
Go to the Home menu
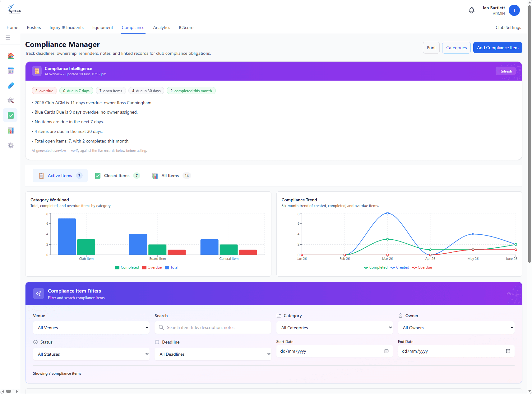tap(12, 27)
